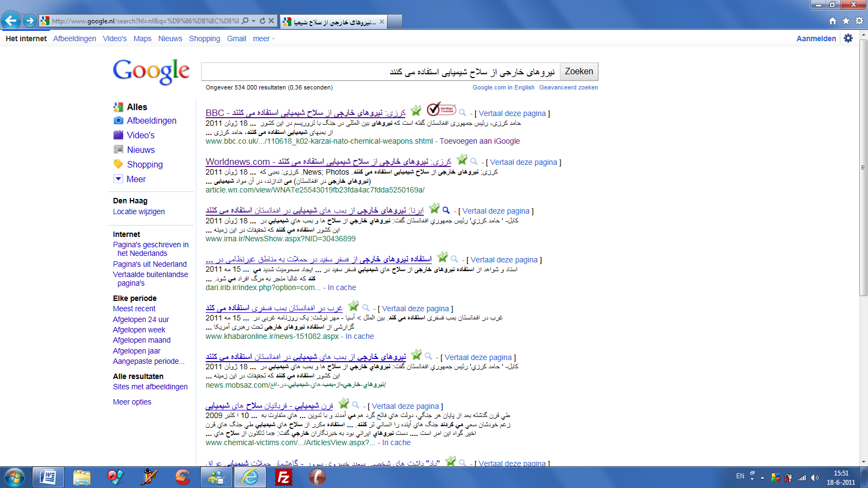Go back with the browser back arrow
This screenshot has width=868, height=488.
(11, 21)
